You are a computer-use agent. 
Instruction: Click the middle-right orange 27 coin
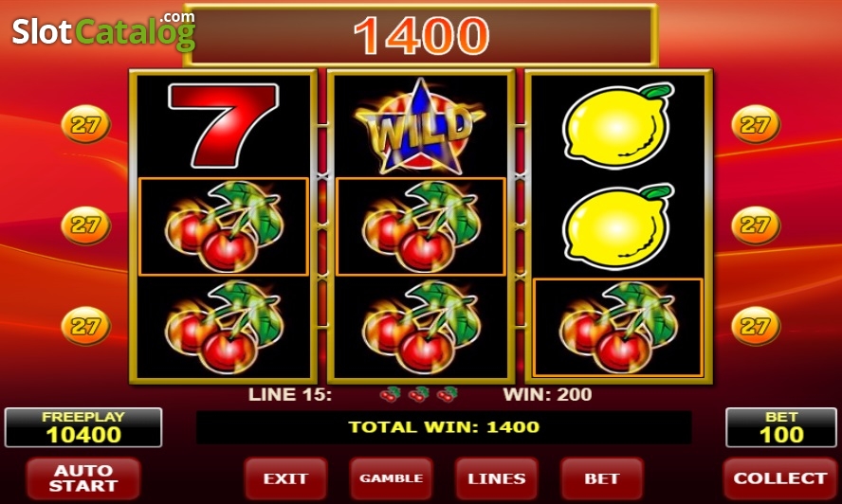756,225
